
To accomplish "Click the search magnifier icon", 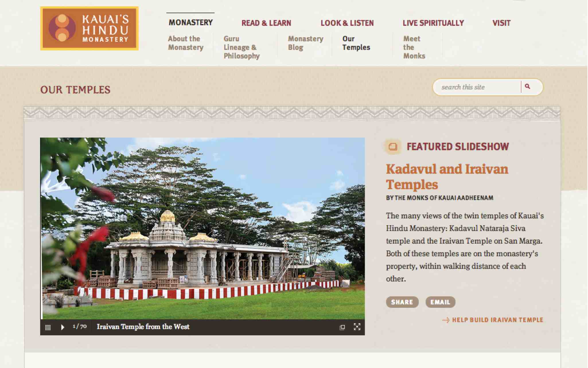I will click(527, 87).
